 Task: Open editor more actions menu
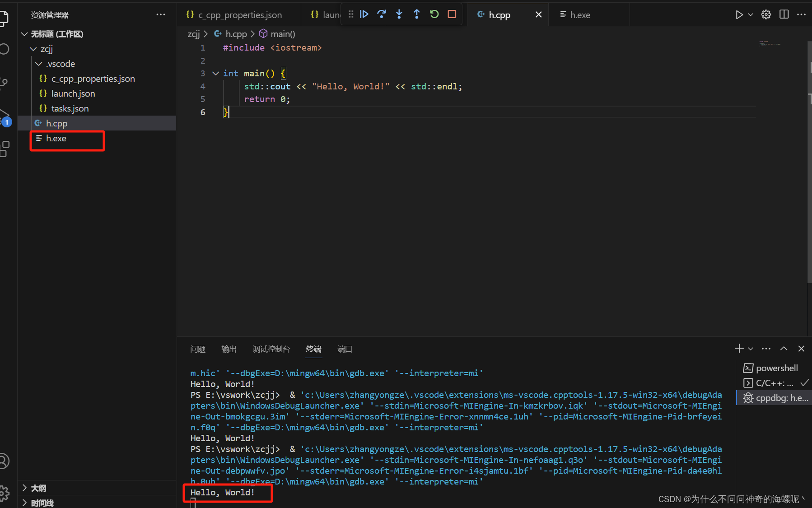tap(802, 14)
